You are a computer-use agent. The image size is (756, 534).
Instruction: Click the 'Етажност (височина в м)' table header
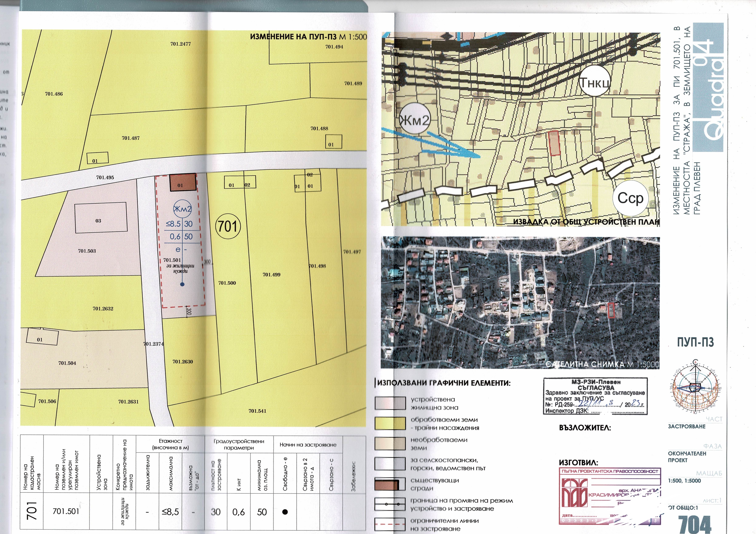point(170,444)
